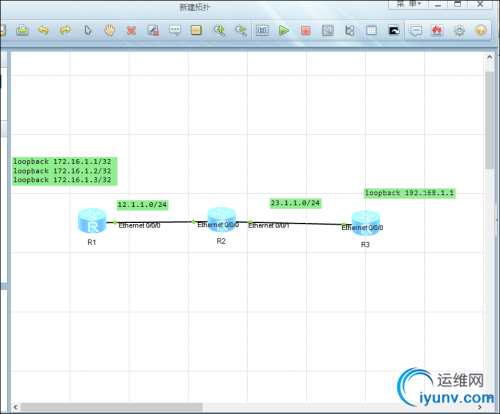Click the loopback 172.16.1.2/32 line

62,171
